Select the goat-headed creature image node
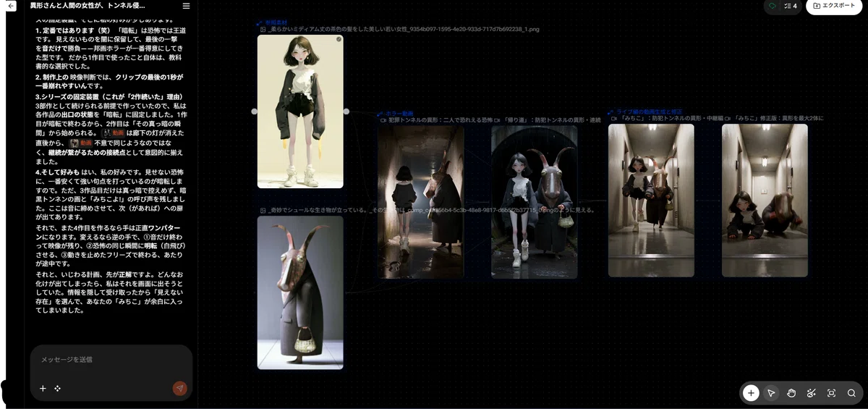Image resolution: width=868 pixels, height=409 pixels. pyautogui.click(x=300, y=292)
